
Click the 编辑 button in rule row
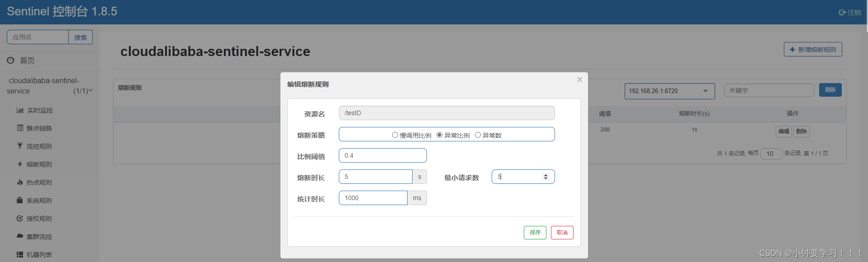784,131
